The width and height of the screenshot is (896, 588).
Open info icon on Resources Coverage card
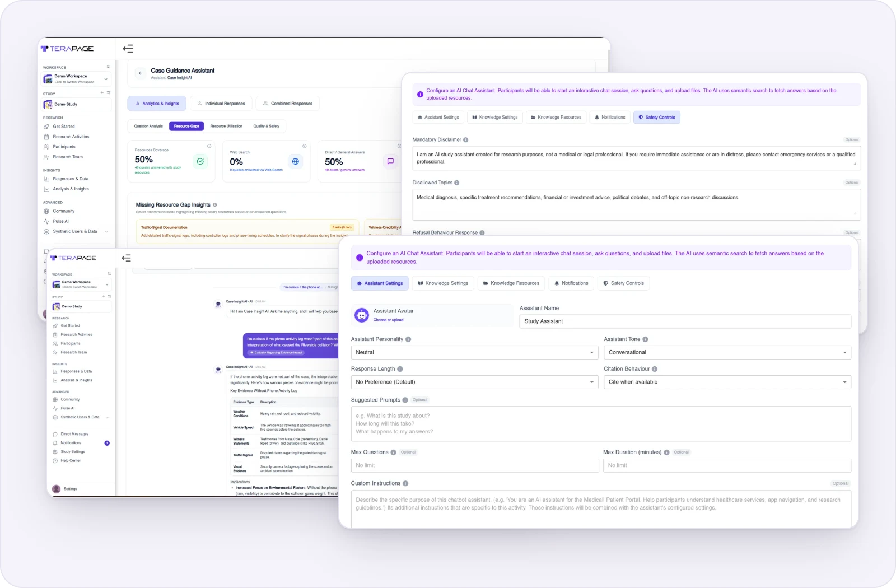click(x=209, y=146)
